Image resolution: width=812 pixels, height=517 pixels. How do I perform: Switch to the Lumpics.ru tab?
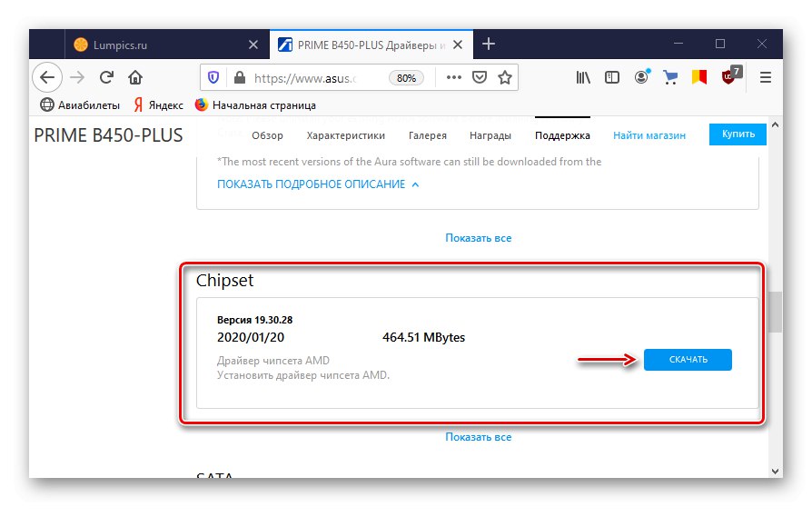tap(167, 45)
